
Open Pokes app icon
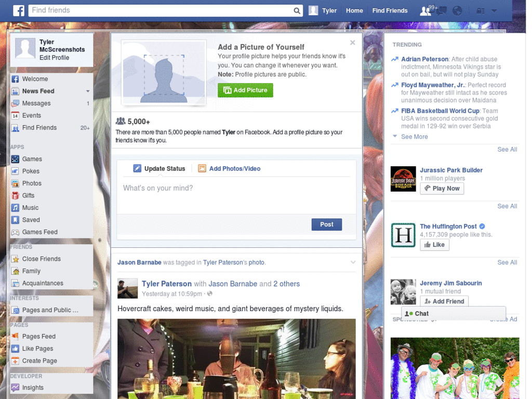click(15, 171)
